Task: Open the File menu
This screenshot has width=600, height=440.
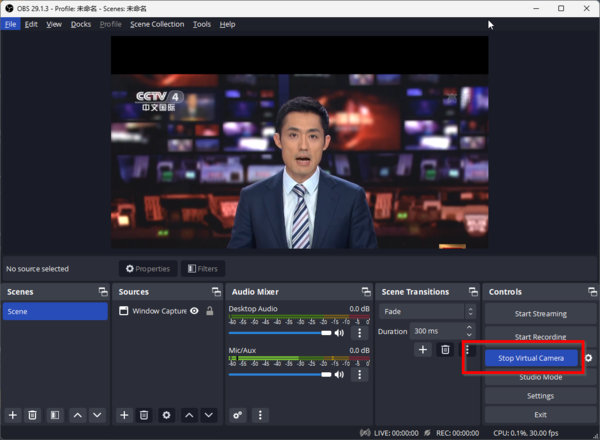Action: pos(10,24)
